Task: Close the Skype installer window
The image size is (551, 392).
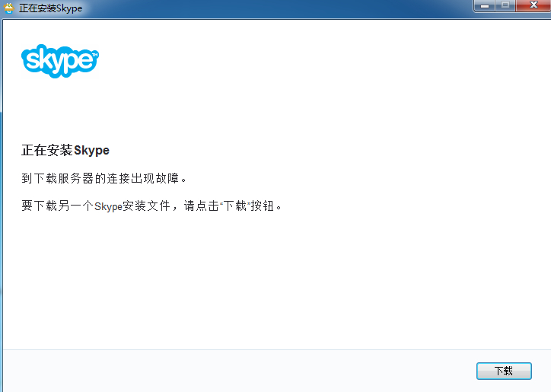Action: [x=533, y=5]
